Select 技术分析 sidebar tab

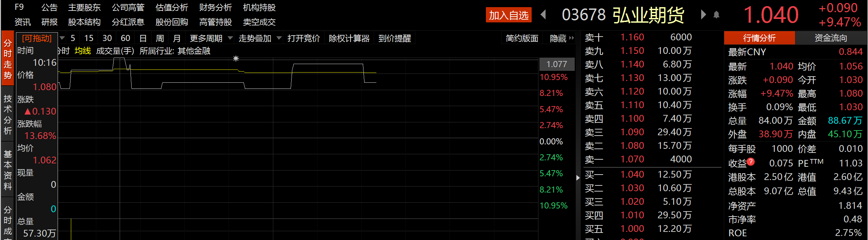7,115
